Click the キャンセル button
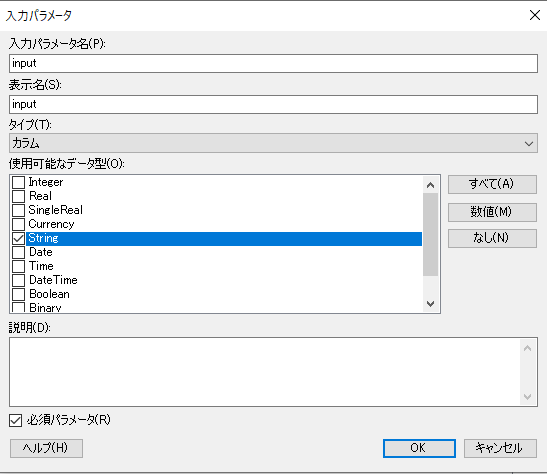 click(500, 448)
